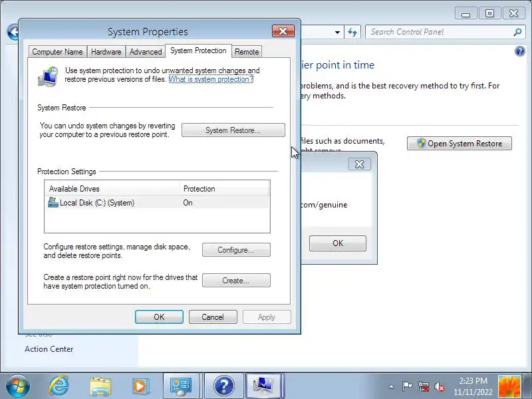Click the Back navigation arrow
The image size is (532, 399).
(x=13, y=33)
